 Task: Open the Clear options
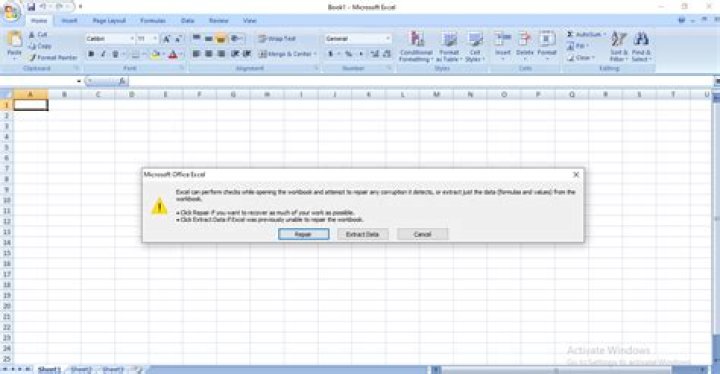pos(581,57)
